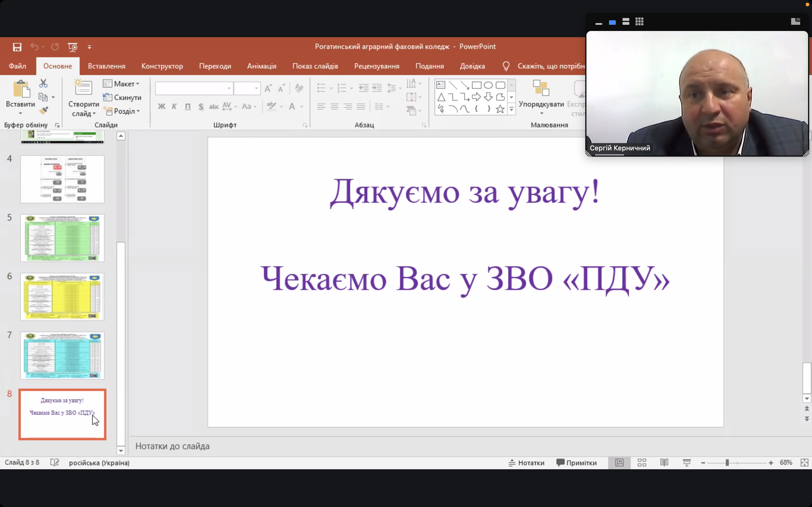The width and height of the screenshot is (812, 507).
Task: Open the font name dropdown
Action: coord(229,88)
